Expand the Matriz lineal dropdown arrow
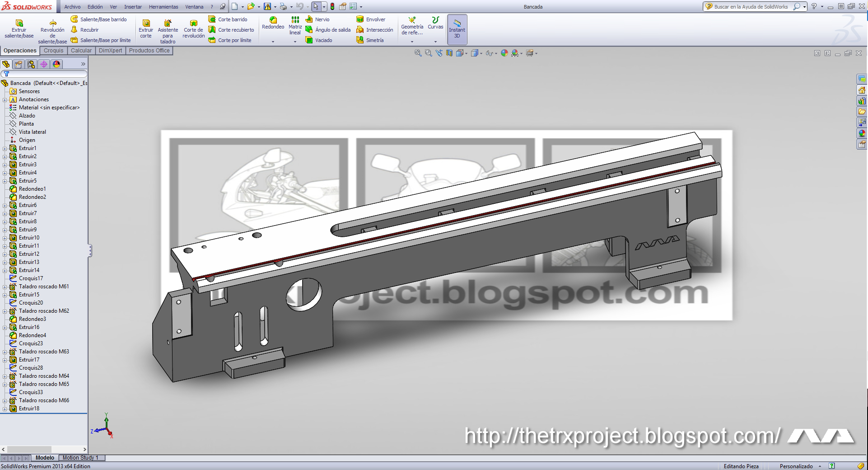 [295, 42]
